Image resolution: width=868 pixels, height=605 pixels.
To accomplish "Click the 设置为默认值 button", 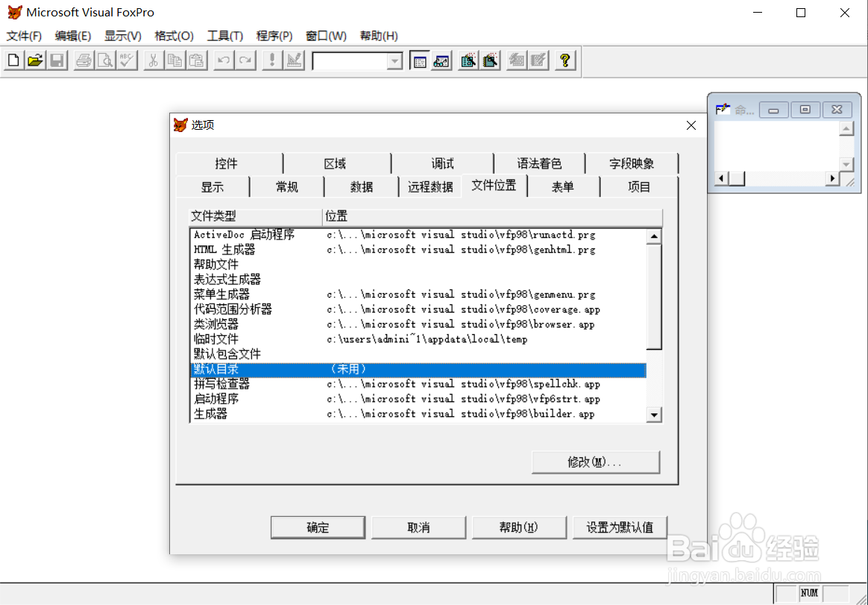I will coord(620,527).
